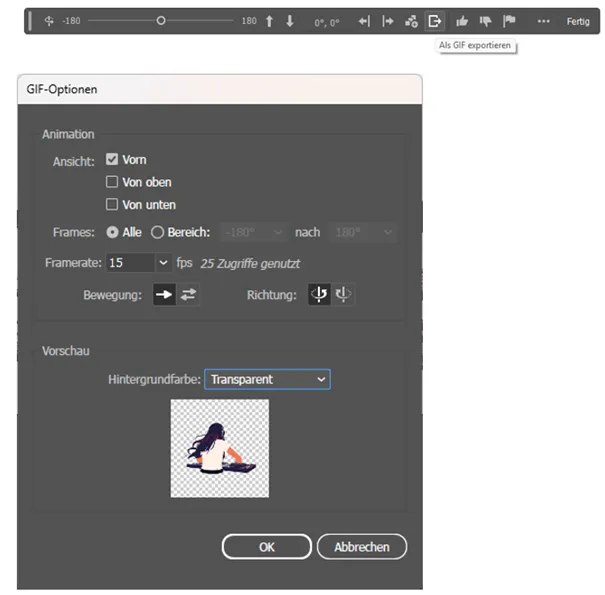Click the thumbs down feedback icon

485,20
